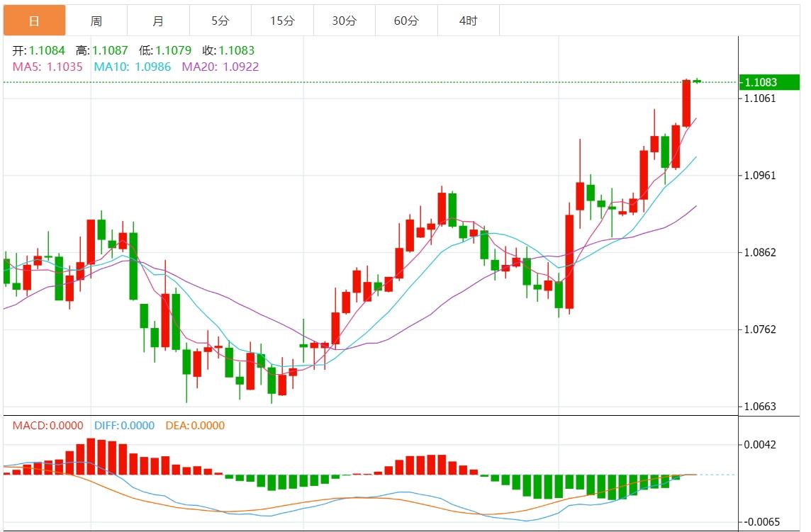The height and width of the screenshot is (532, 811).
Task: Click the DEA value label
Action: 195,426
